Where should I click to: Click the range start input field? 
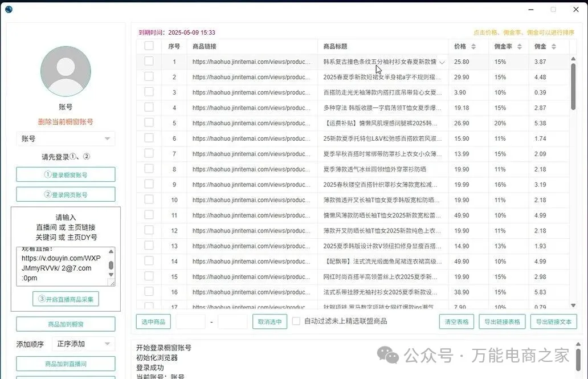[x=190, y=321]
